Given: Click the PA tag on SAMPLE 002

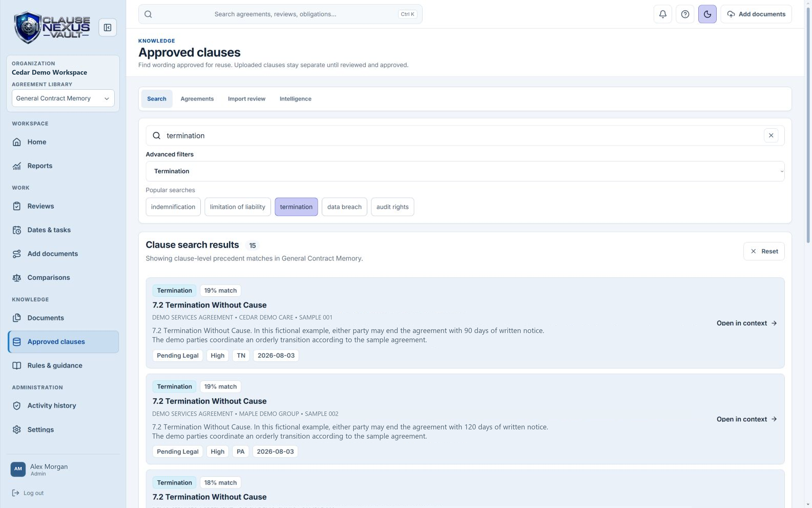Looking at the screenshot, I should (x=240, y=452).
